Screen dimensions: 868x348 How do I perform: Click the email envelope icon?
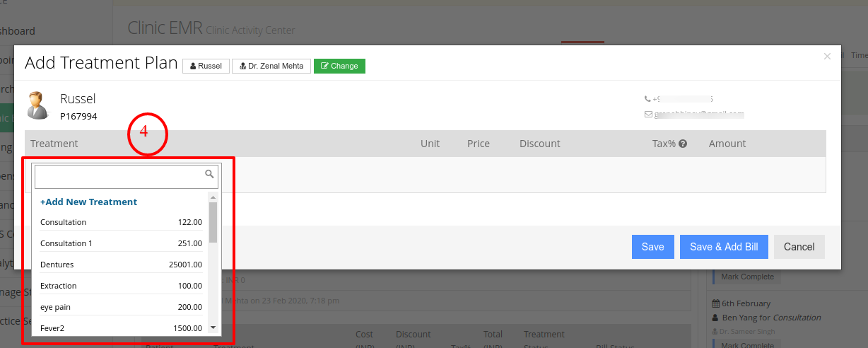(648, 114)
